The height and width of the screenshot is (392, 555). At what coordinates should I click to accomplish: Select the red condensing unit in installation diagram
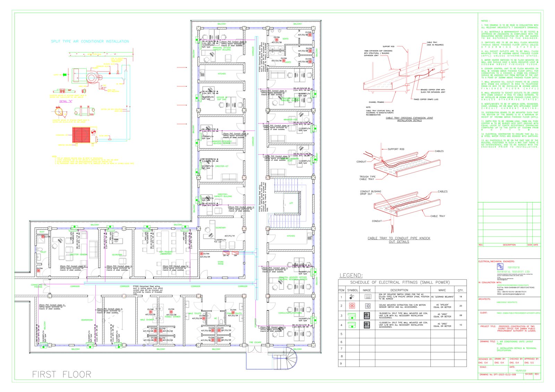click(81, 135)
